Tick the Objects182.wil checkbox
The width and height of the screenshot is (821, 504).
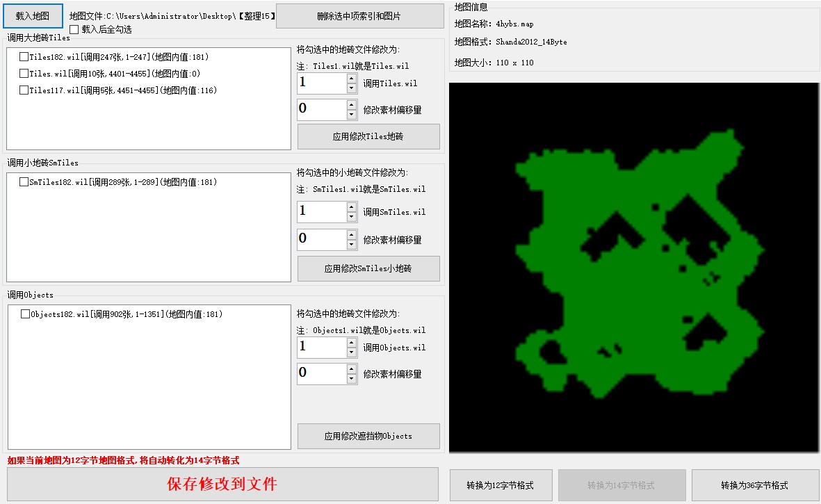[x=26, y=314]
